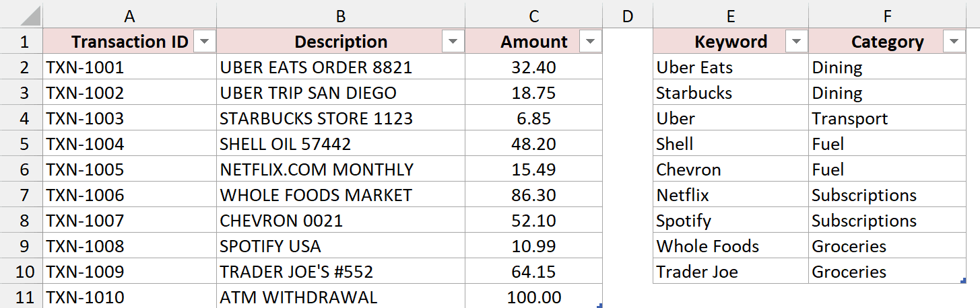Viewport: 980px width, 308px height.
Task: Select the STARBUCKS STORE 1123 cell
Action: coord(341,118)
